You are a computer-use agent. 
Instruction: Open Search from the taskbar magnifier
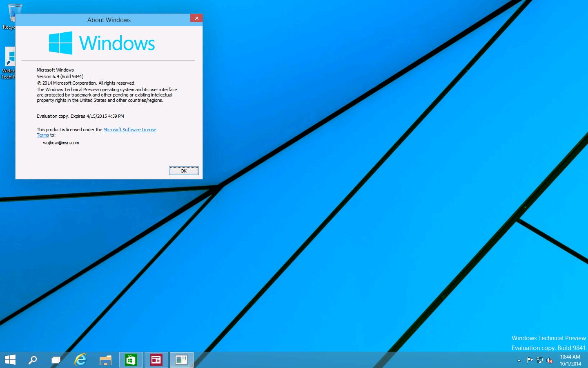(x=33, y=360)
